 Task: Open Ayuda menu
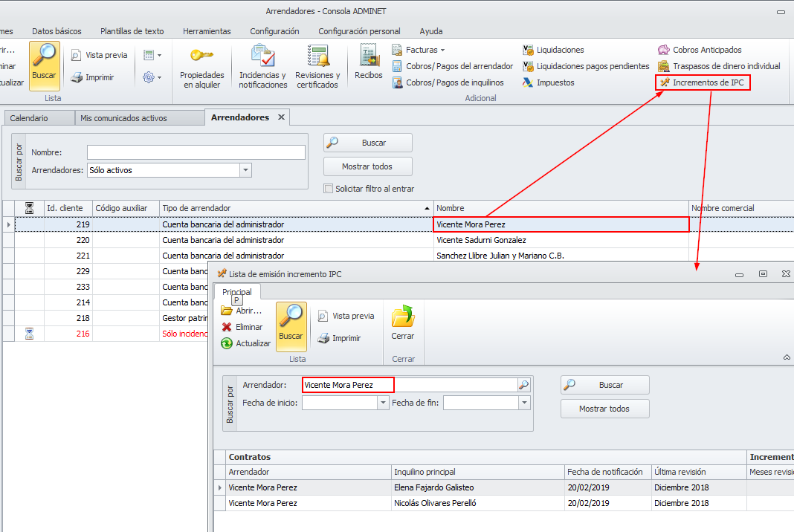pos(431,31)
